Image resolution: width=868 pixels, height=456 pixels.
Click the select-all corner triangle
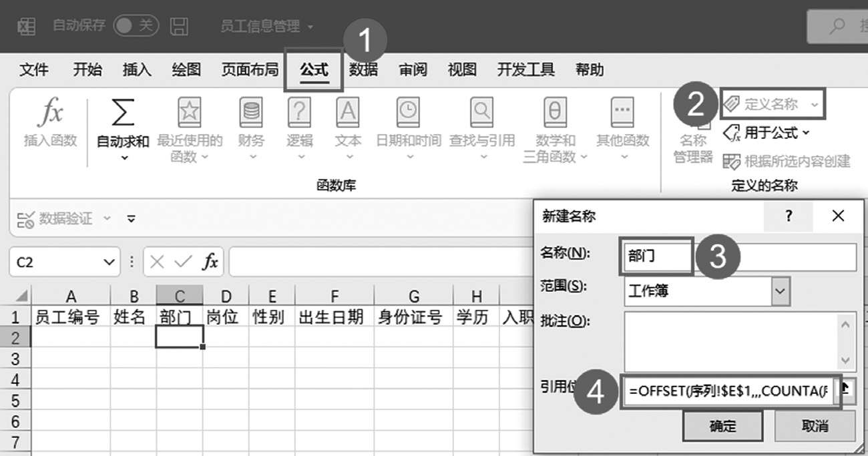click(x=21, y=296)
